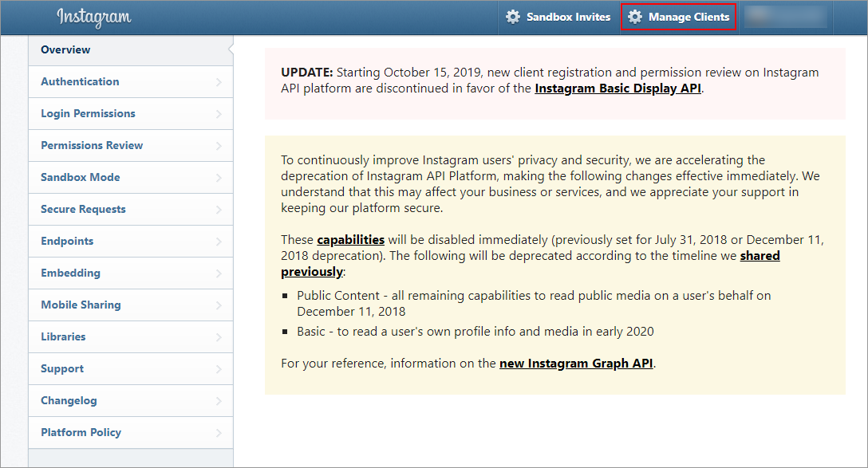Click the chevron next to Platform Policy
The height and width of the screenshot is (468, 868).
219,433
